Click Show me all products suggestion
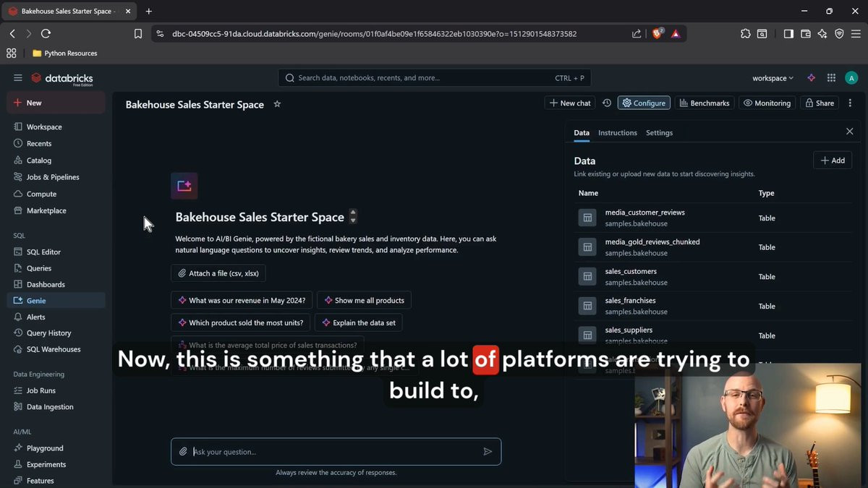The width and height of the screenshot is (868, 488). tap(364, 300)
